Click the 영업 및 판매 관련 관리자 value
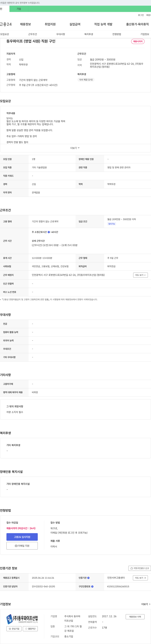Viewport: 151px width, 644px height. (x=119, y=168)
